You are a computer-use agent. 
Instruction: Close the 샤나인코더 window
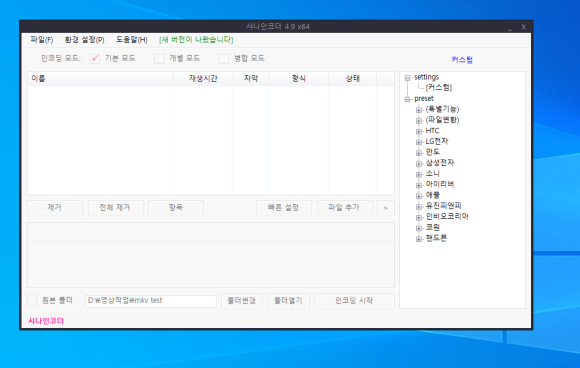pyautogui.click(x=523, y=27)
